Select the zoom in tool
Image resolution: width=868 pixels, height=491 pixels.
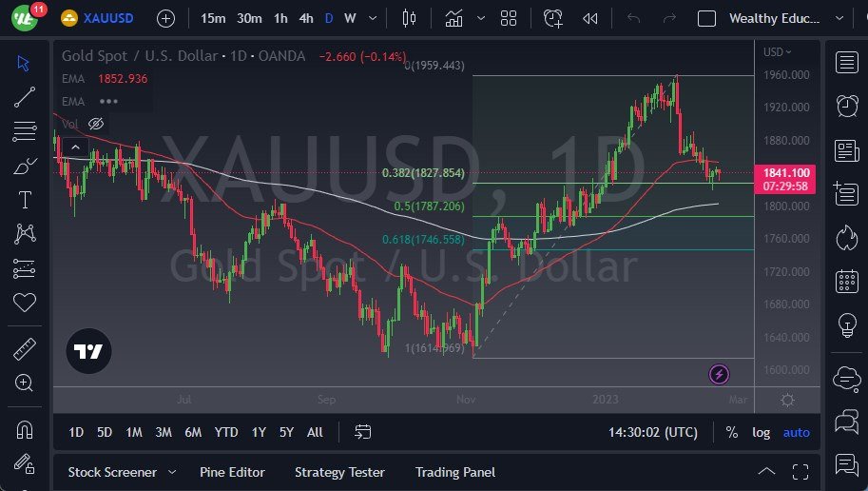coord(24,383)
